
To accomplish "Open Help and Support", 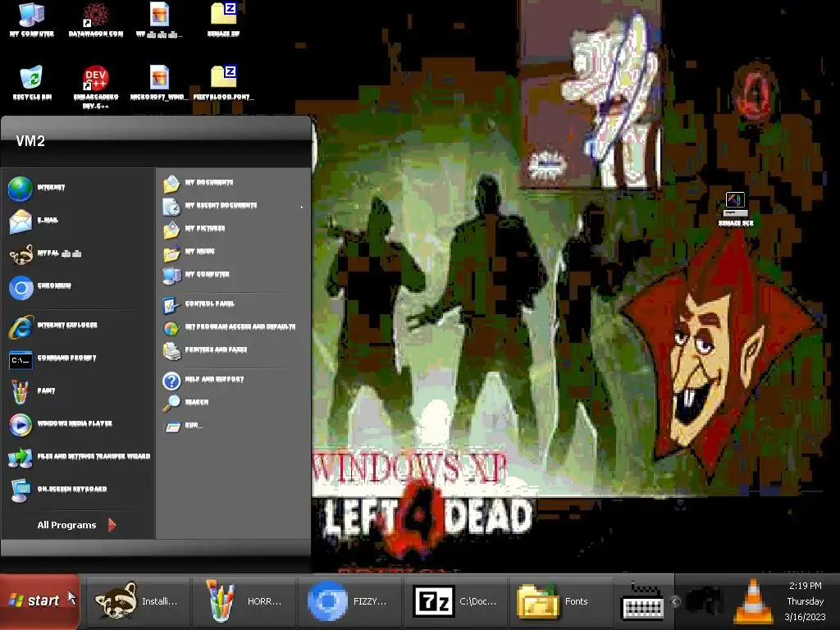I will pyautogui.click(x=233, y=379).
